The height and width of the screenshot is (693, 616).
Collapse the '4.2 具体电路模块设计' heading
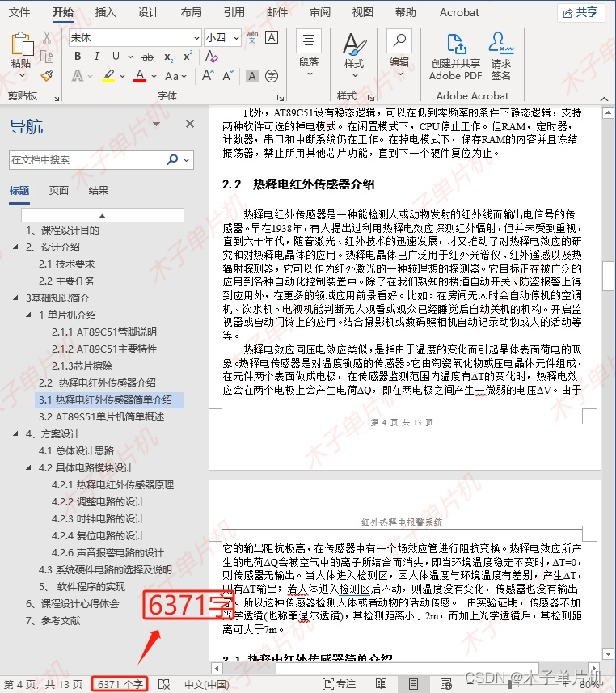click(x=28, y=467)
